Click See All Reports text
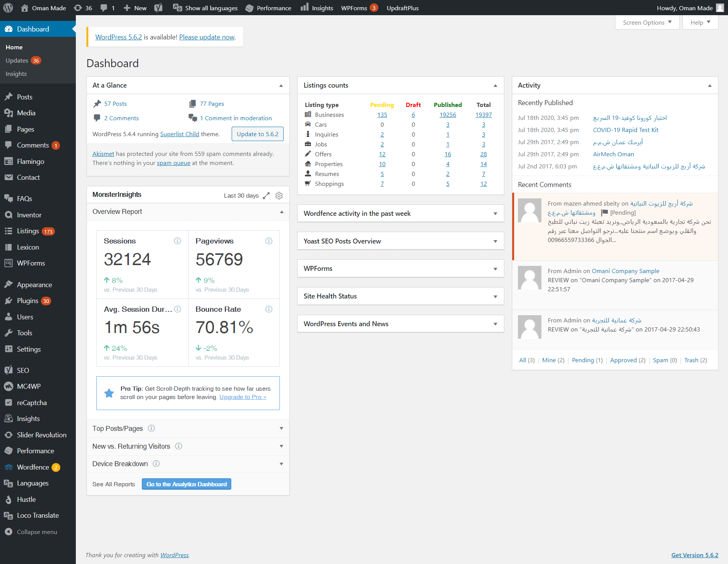The height and width of the screenshot is (564, 728). coord(114,484)
